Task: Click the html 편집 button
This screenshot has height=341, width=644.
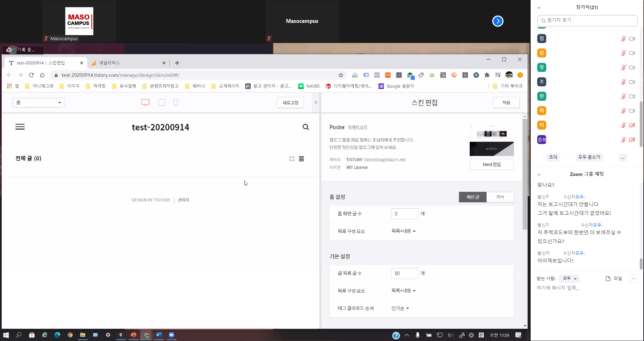Action: click(492, 164)
